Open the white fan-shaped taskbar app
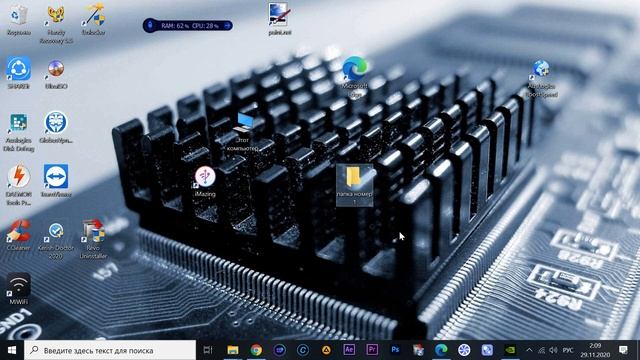Viewport: 640px width, 360px height. tap(464, 350)
